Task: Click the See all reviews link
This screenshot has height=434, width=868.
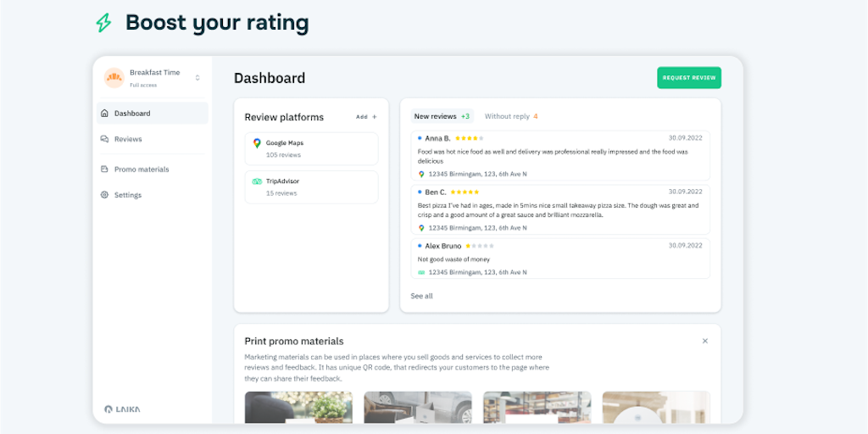Action: 421,296
